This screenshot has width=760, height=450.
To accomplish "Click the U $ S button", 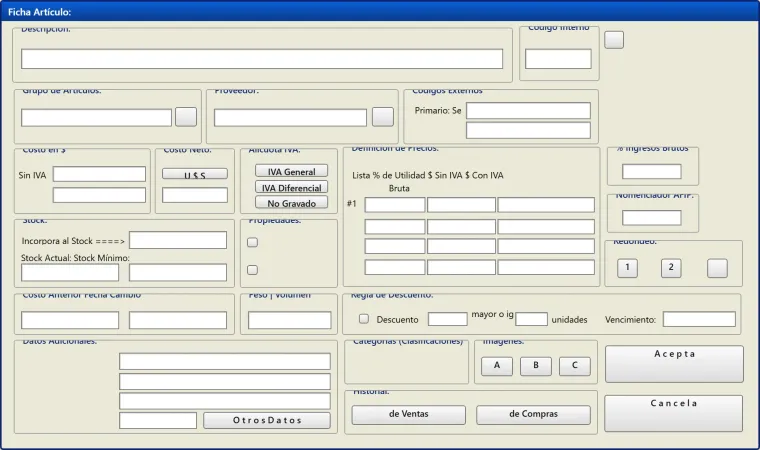I will coord(195,174).
